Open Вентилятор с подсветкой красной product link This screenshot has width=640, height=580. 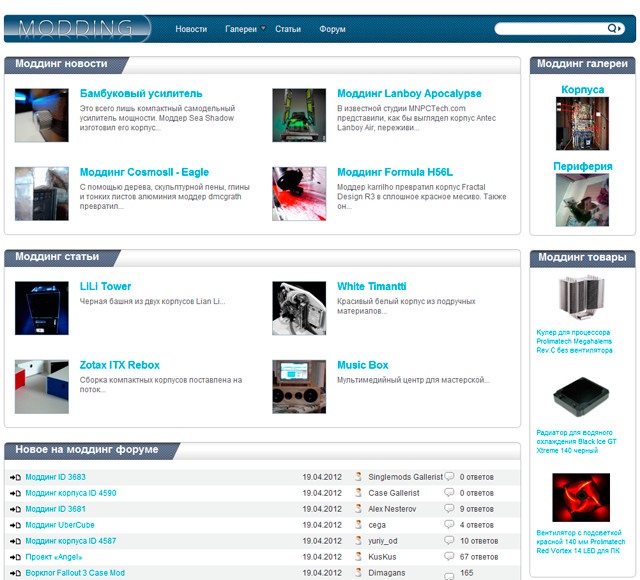[x=580, y=542]
